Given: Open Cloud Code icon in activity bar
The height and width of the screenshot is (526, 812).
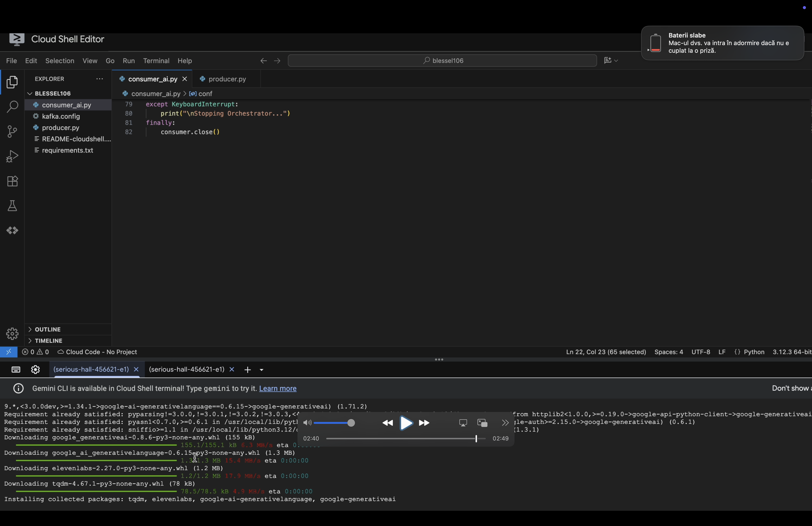Looking at the screenshot, I should (x=12, y=231).
